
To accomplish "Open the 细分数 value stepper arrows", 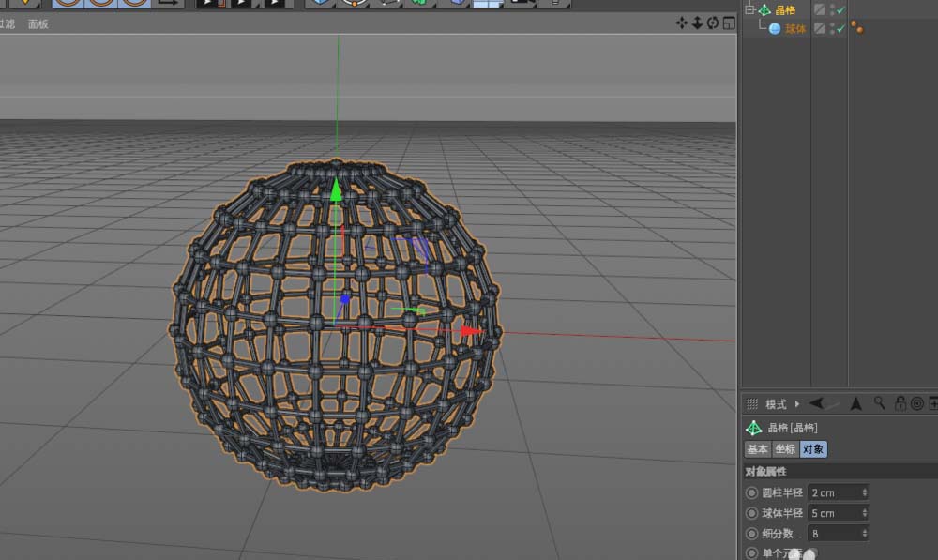I will coord(863,533).
